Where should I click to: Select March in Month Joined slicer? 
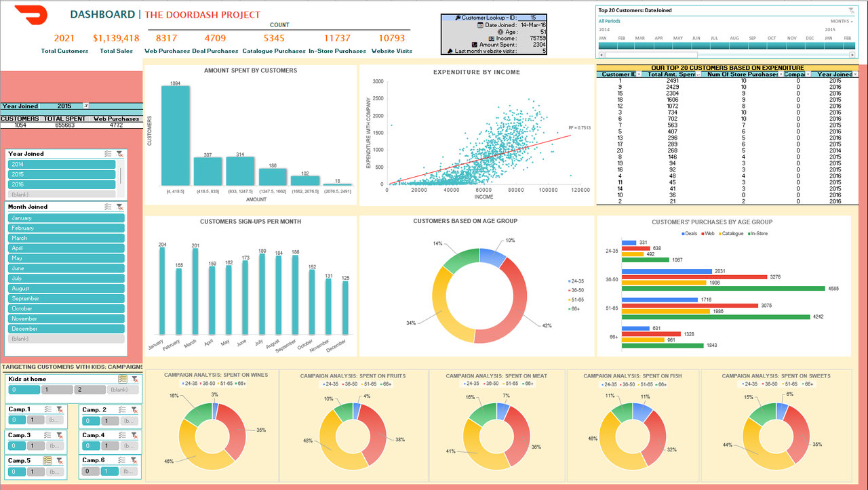coord(66,238)
